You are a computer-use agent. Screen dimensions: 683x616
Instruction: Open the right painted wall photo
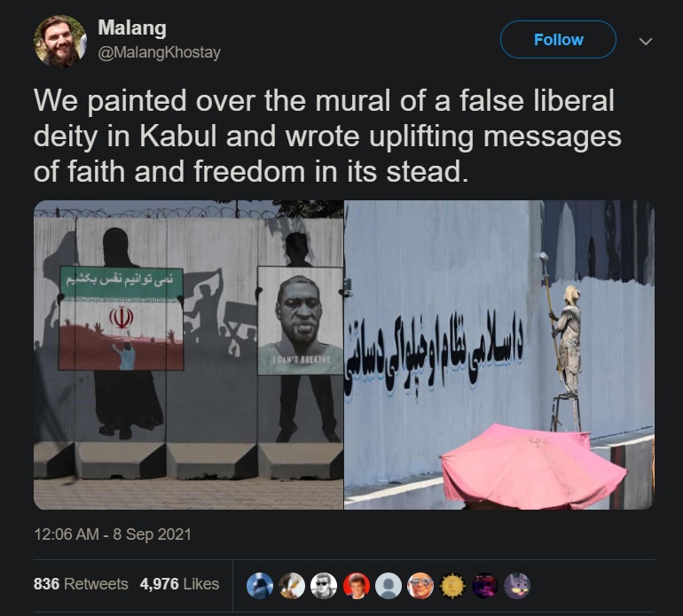click(x=499, y=355)
